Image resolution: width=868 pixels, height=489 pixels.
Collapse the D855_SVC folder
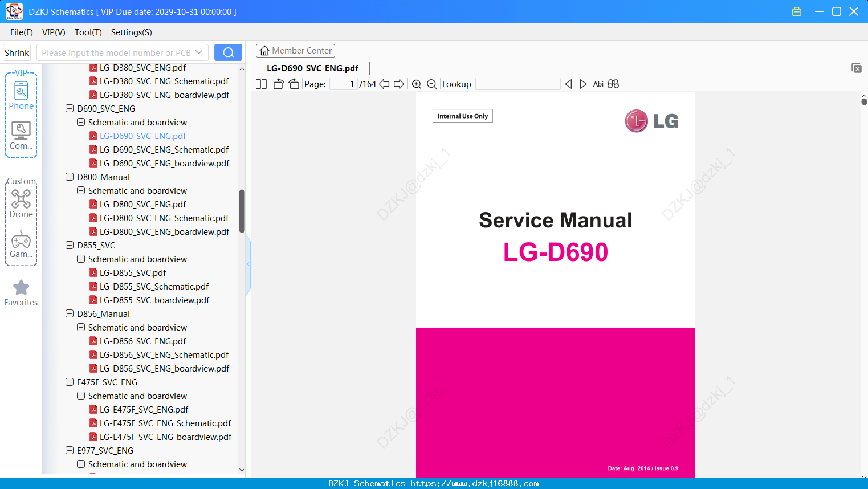tap(70, 245)
